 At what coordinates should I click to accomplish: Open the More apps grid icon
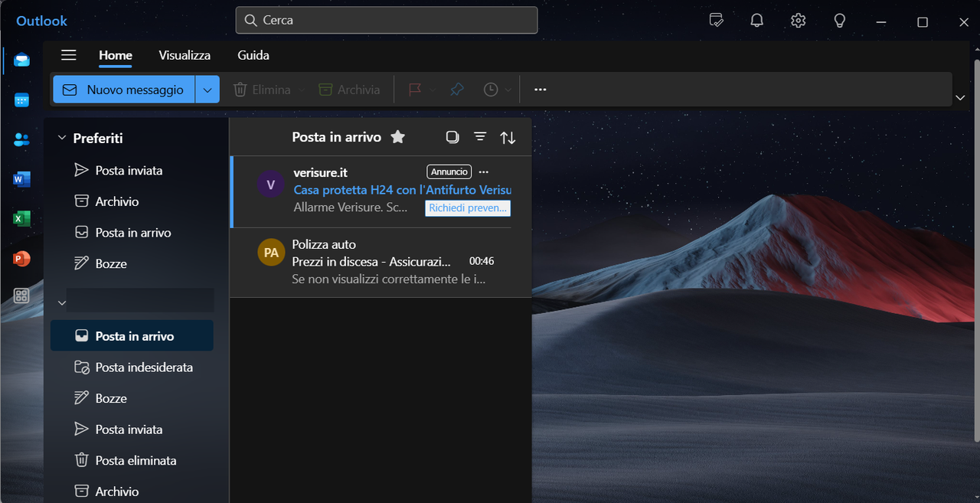(21, 296)
